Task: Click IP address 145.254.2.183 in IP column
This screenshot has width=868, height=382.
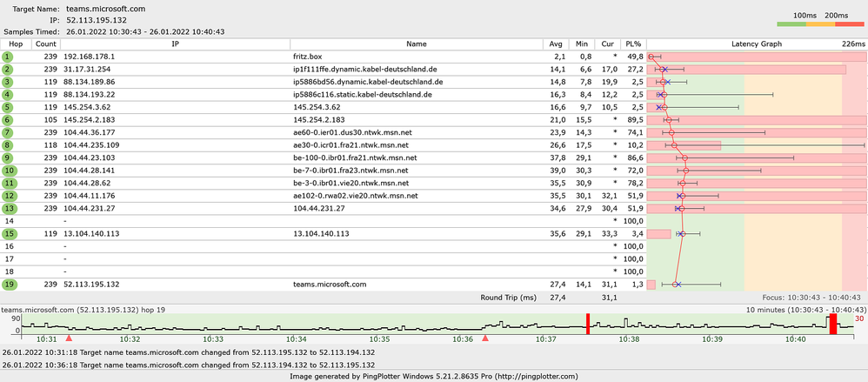Action: [89, 120]
